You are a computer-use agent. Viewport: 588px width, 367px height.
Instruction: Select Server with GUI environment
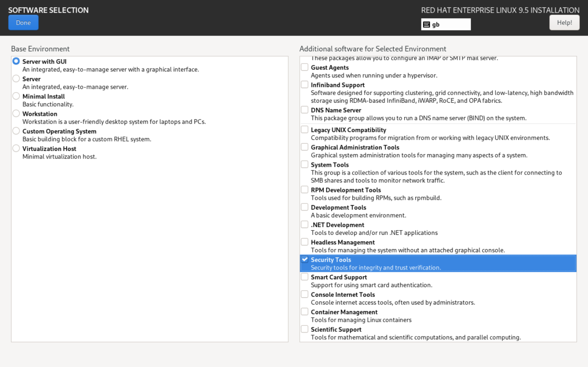click(16, 61)
